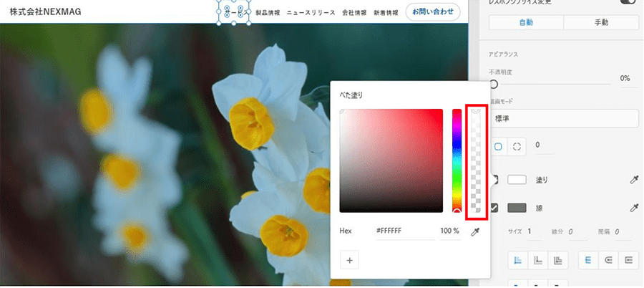Click the eyedropper beside the Hex value

click(475, 232)
